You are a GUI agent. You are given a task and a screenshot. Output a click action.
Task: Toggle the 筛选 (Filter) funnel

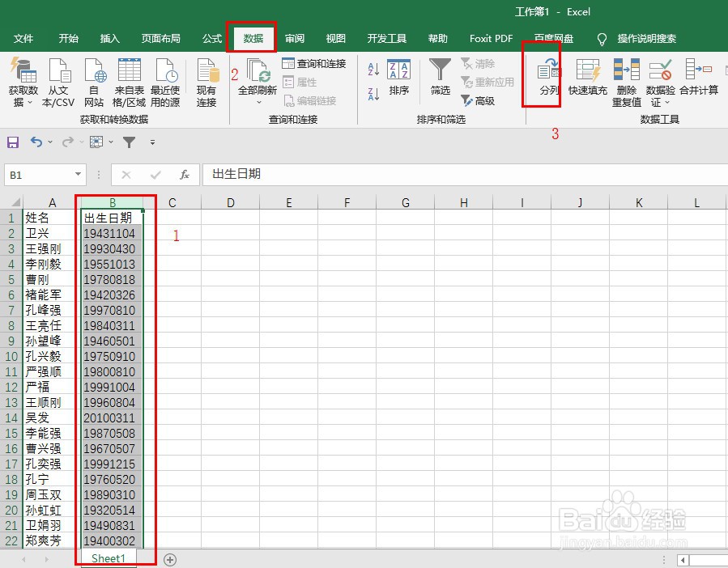(x=440, y=77)
